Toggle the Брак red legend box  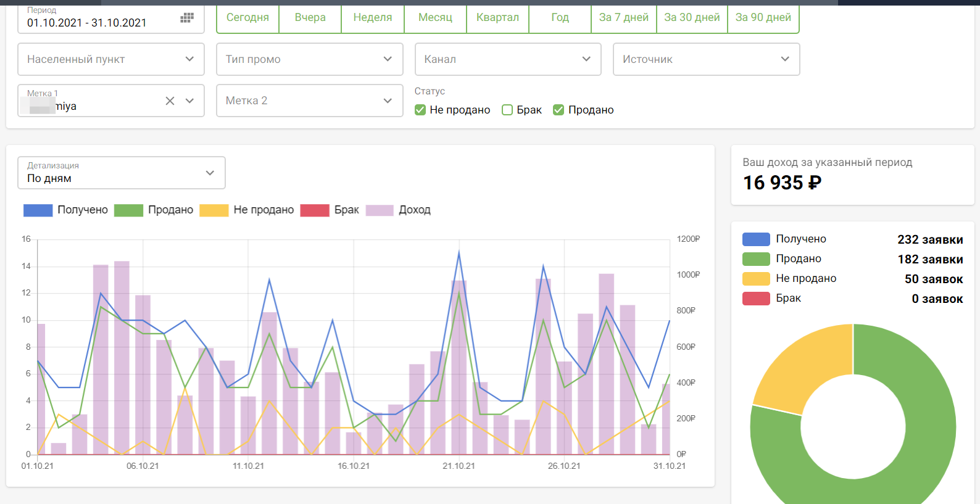coord(314,210)
